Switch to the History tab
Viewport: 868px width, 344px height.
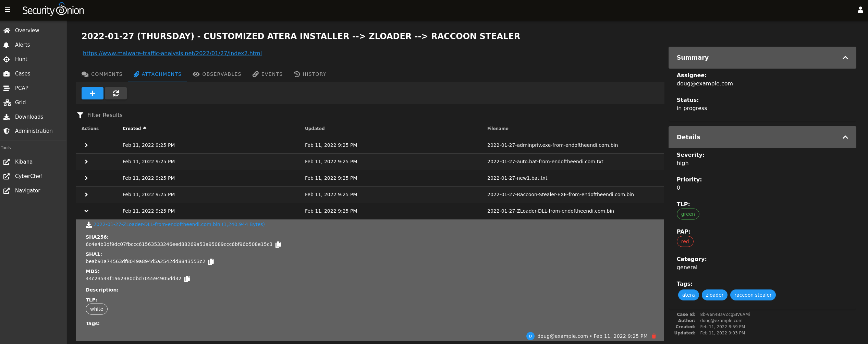point(310,74)
